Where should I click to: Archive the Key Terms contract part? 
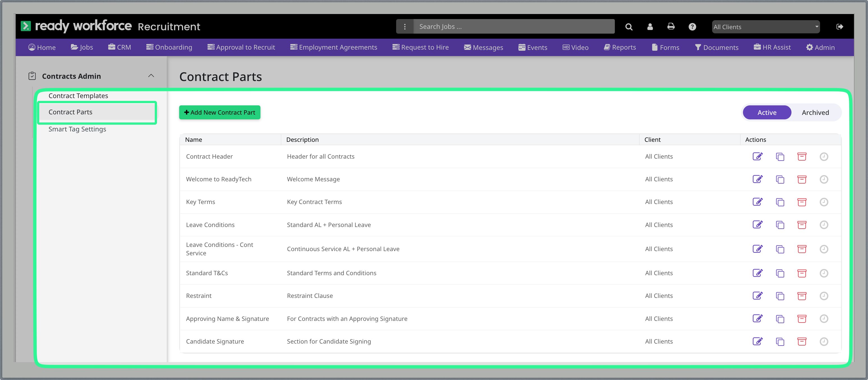(x=802, y=202)
